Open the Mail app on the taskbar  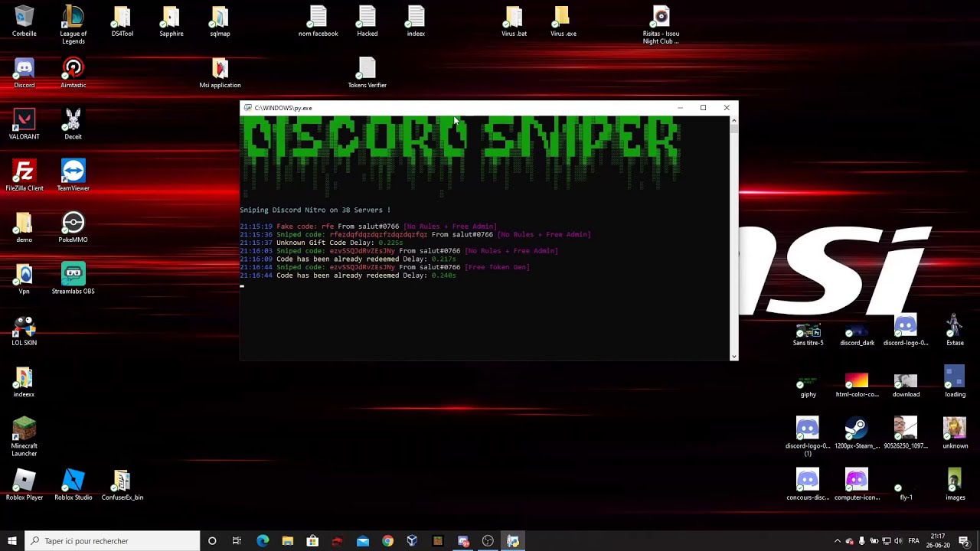tap(362, 541)
